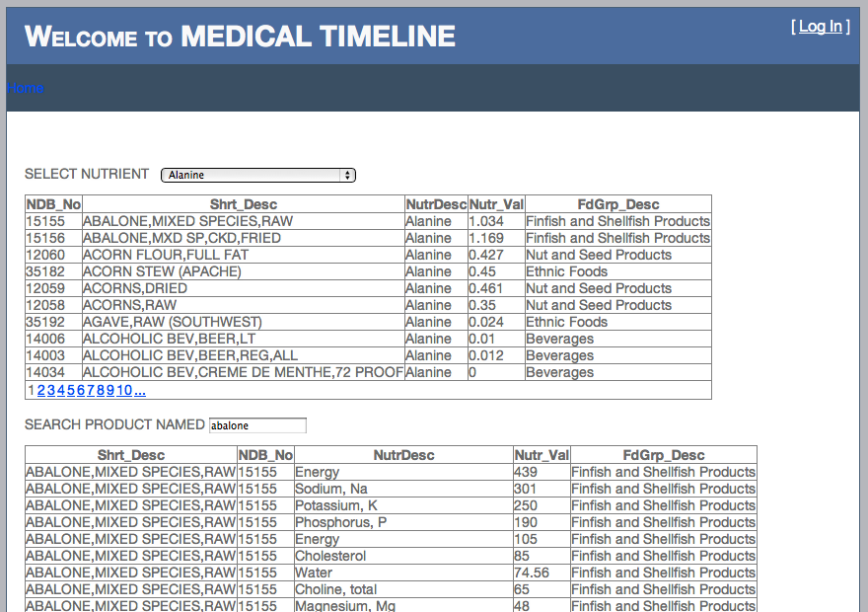This screenshot has width=868, height=612.
Task: Open page 7 of the nutrient table
Action: click(x=91, y=391)
